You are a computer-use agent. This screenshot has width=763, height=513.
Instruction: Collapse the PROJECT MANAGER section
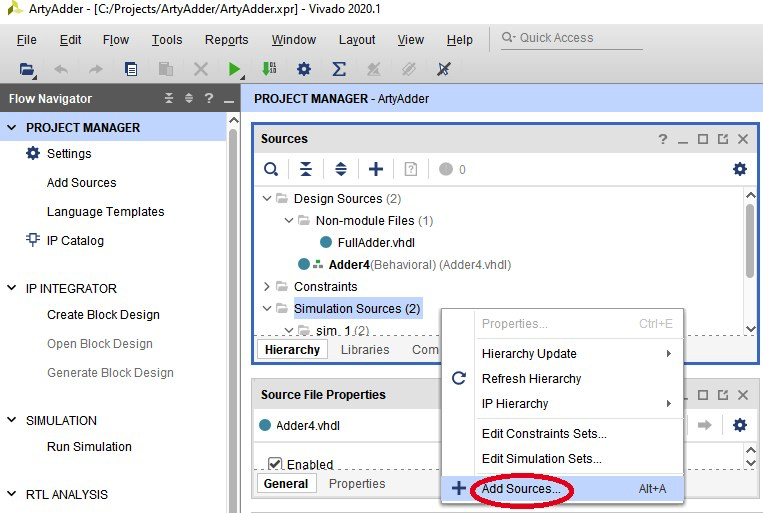[12, 128]
